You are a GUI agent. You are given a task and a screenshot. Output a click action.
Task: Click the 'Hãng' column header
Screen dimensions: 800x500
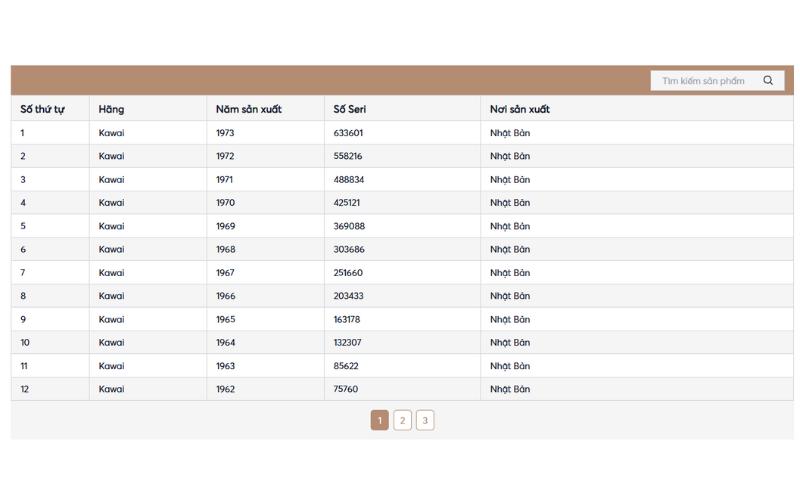coord(111,109)
